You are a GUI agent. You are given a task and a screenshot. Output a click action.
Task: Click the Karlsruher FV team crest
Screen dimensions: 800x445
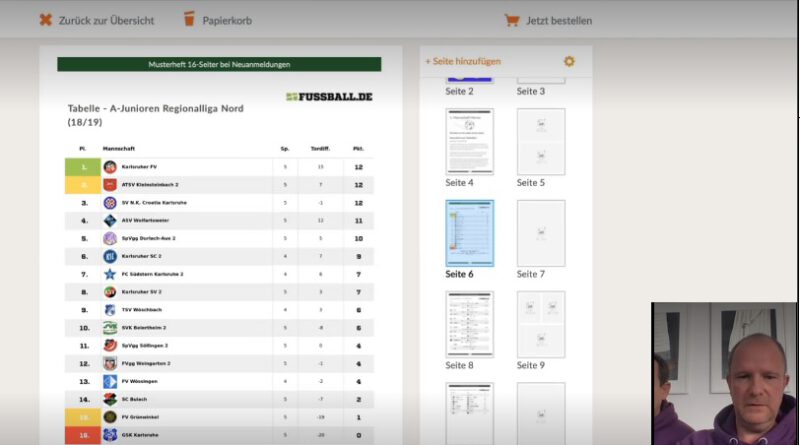110,167
